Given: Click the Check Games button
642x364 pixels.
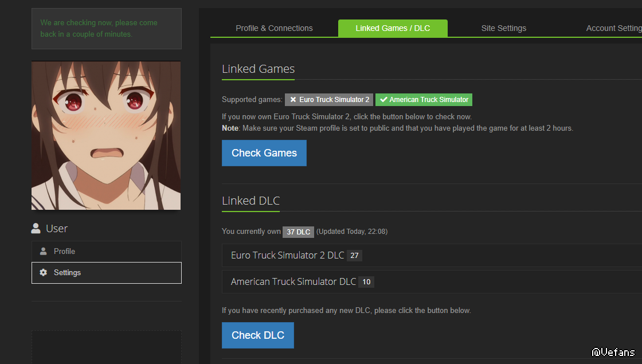Looking at the screenshot, I should 264,153.
